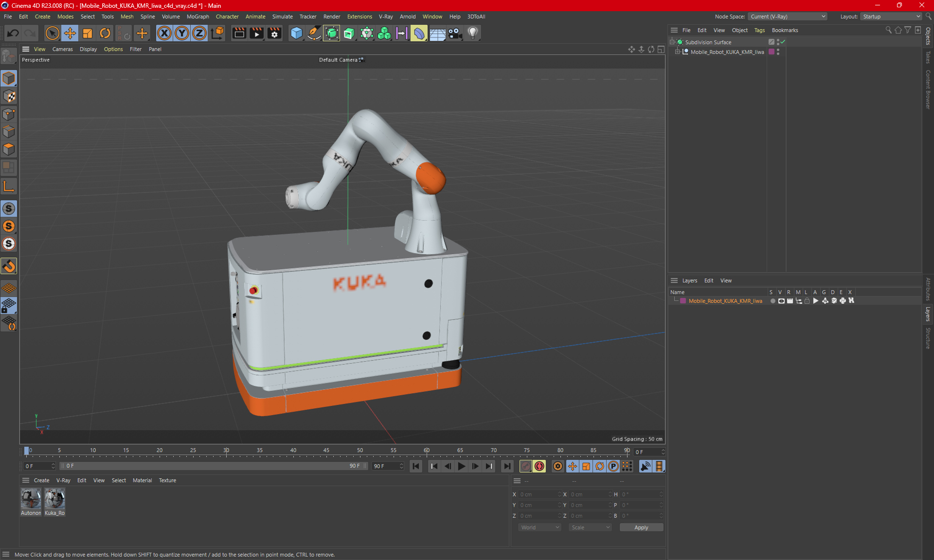Toggle Z axis lock
Viewport: 934px width, 560px height.
tap(199, 33)
